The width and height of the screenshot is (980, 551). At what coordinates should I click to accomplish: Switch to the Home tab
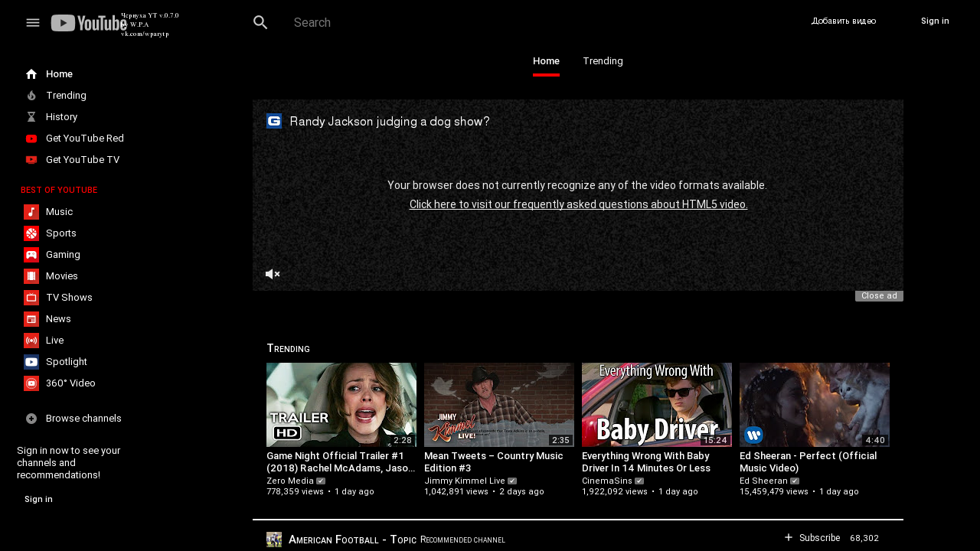[x=547, y=61]
